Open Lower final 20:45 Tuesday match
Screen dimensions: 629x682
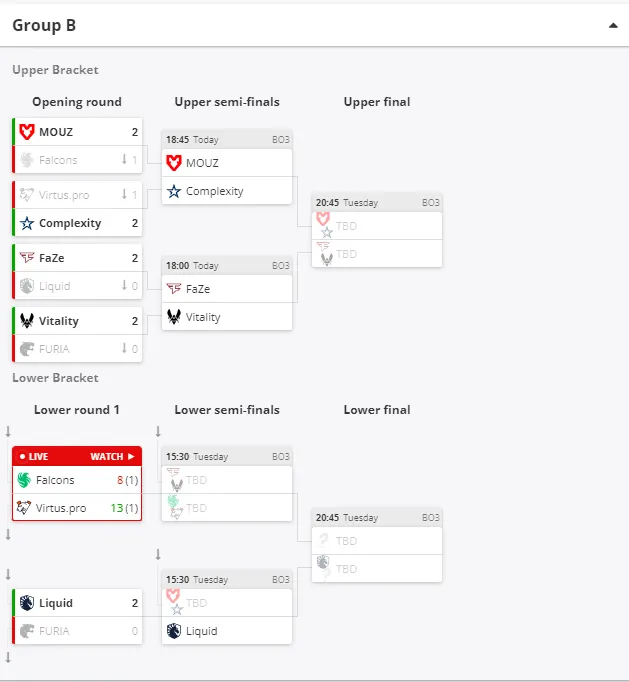pyautogui.click(x=377, y=545)
